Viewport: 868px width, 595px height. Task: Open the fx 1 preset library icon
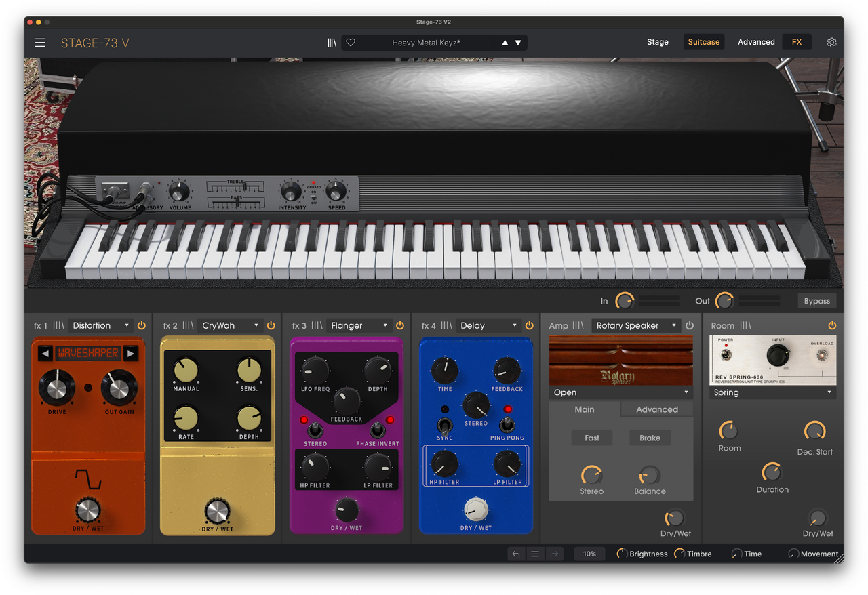59,326
